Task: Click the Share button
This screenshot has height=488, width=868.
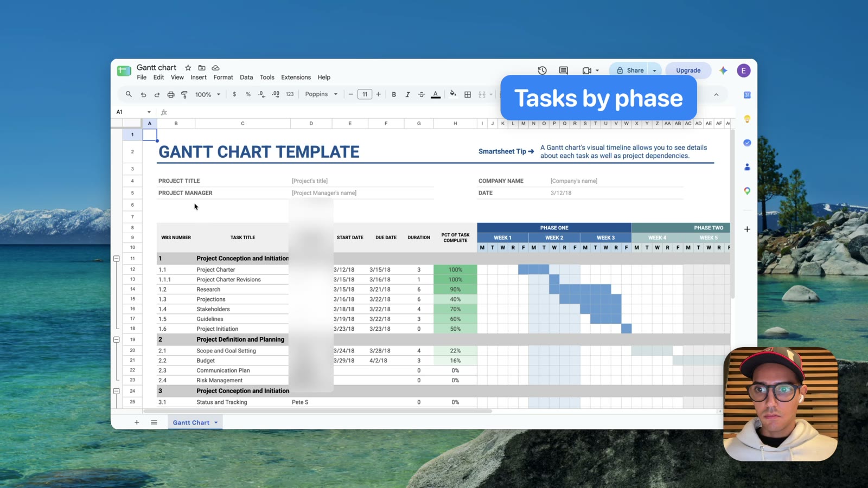Action: (x=630, y=70)
